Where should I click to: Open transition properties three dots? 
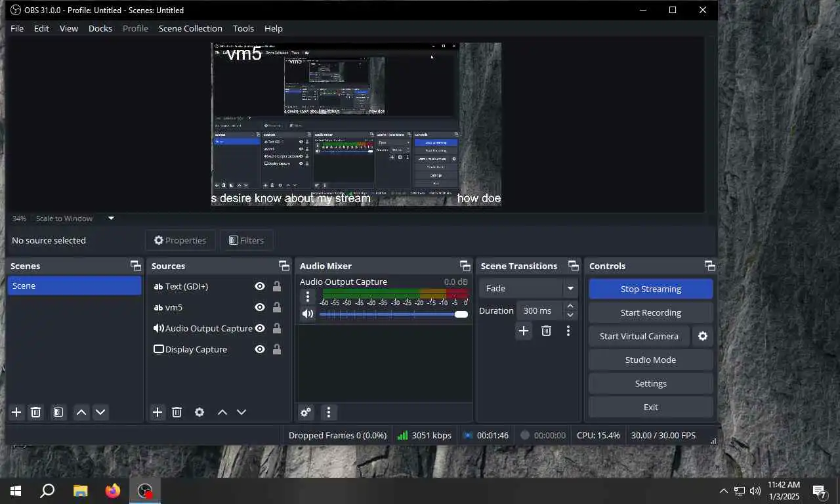tap(568, 331)
